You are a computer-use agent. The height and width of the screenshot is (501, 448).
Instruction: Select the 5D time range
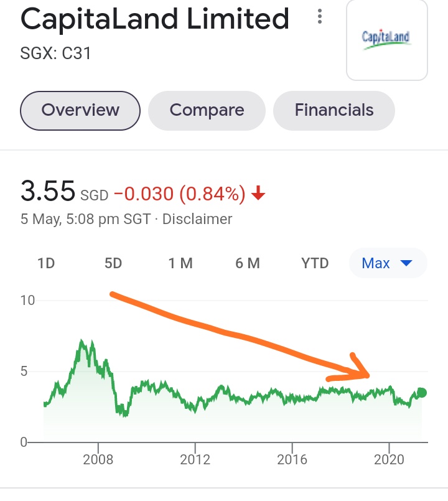pos(113,263)
